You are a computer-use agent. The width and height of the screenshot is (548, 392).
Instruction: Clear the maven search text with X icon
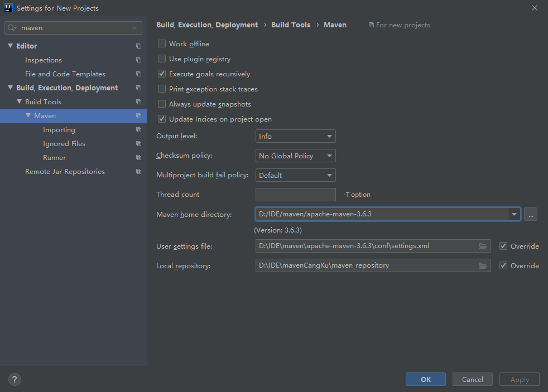pyautogui.click(x=134, y=28)
